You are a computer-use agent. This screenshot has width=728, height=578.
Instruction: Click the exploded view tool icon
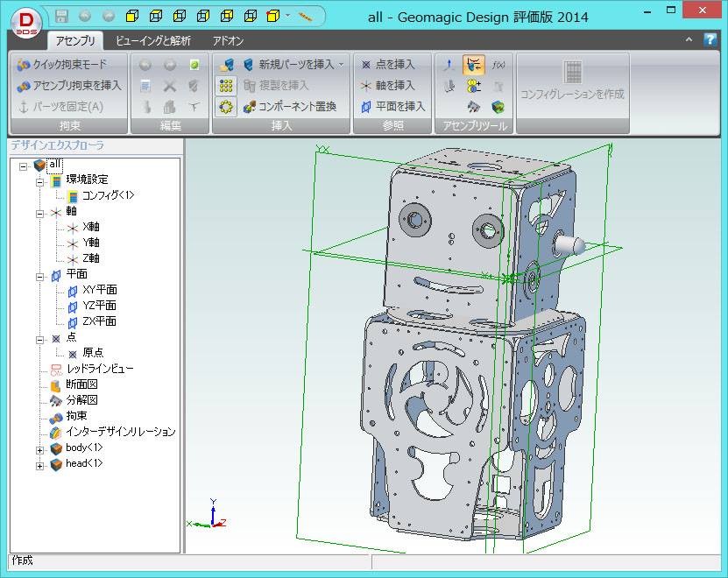[474, 107]
